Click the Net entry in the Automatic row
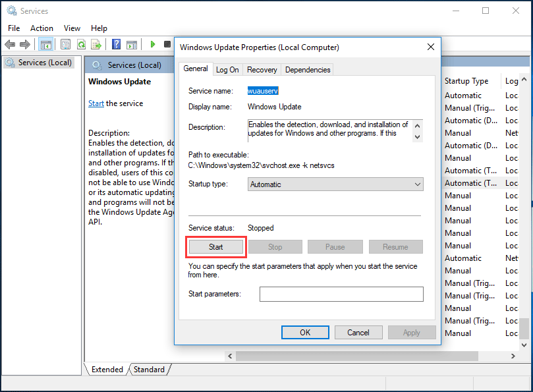The width and height of the screenshot is (533, 392). (x=511, y=258)
